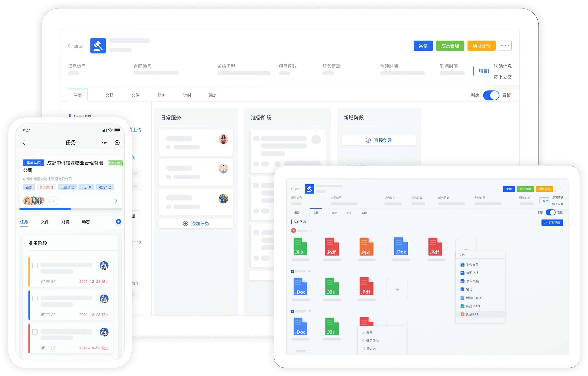Image resolution: width=588 pixels, height=376 pixels.
Task: Open the orange .Ppt file icon
Action: [x=366, y=247]
